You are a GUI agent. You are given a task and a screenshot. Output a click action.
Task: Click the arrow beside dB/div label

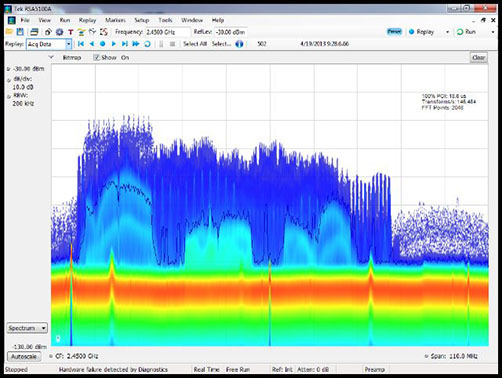(x=9, y=80)
